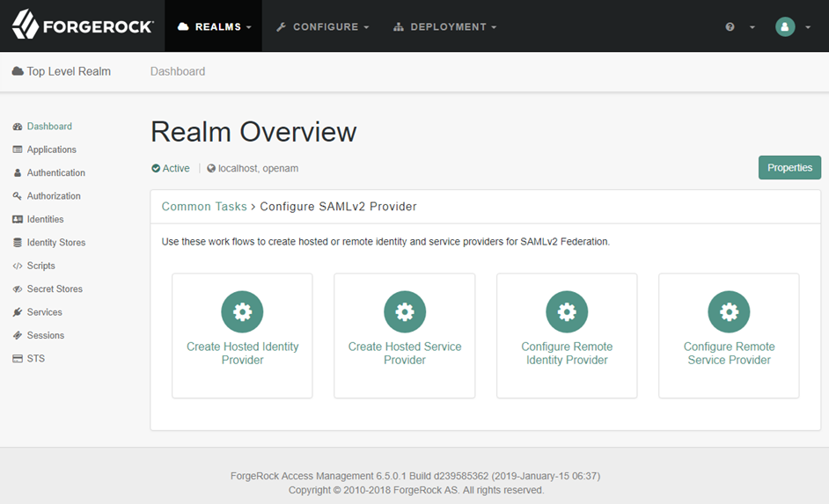Expand the help menu caret
Image resolution: width=829 pixels, height=504 pixels.
pos(752,27)
